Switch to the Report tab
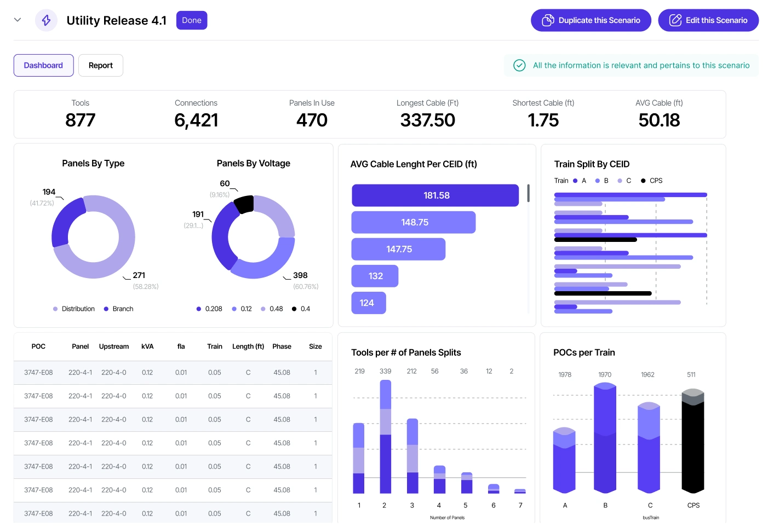Image resolution: width=768 pixels, height=532 pixels. [x=101, y=65]
